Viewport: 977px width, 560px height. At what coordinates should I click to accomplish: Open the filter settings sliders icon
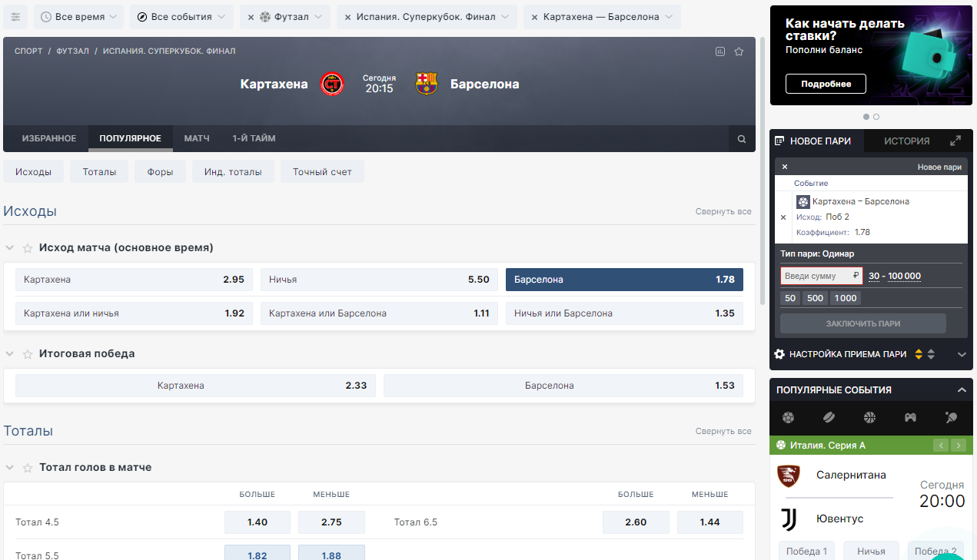(x=15, y=17)
